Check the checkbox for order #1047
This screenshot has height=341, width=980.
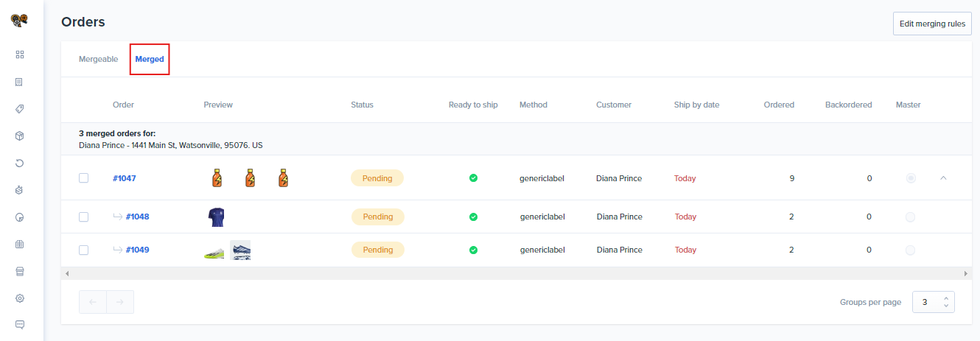coord(84,178)
